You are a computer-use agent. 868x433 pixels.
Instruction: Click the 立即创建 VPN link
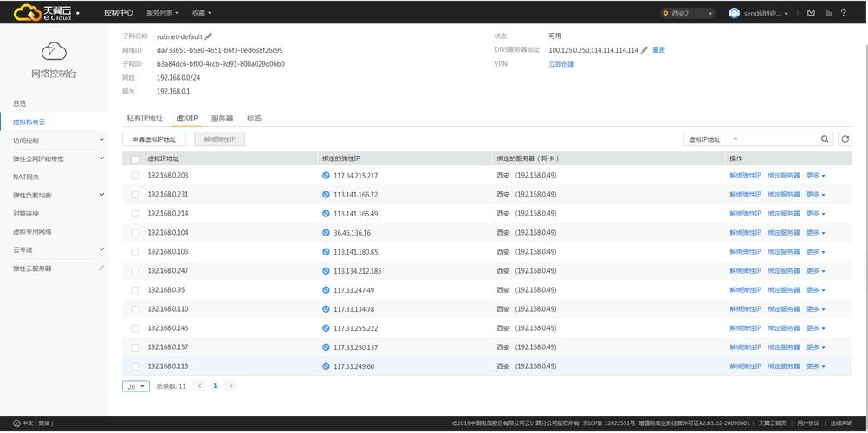tap(561, 64)
